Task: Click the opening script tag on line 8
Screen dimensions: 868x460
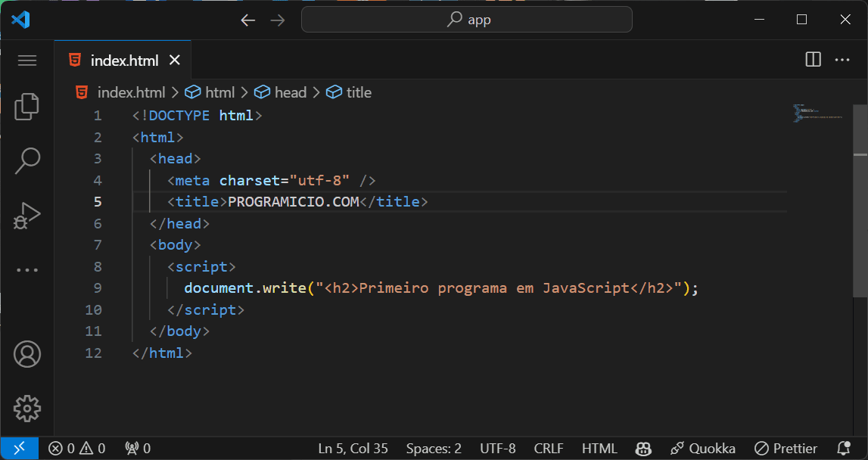Action: 201,267
